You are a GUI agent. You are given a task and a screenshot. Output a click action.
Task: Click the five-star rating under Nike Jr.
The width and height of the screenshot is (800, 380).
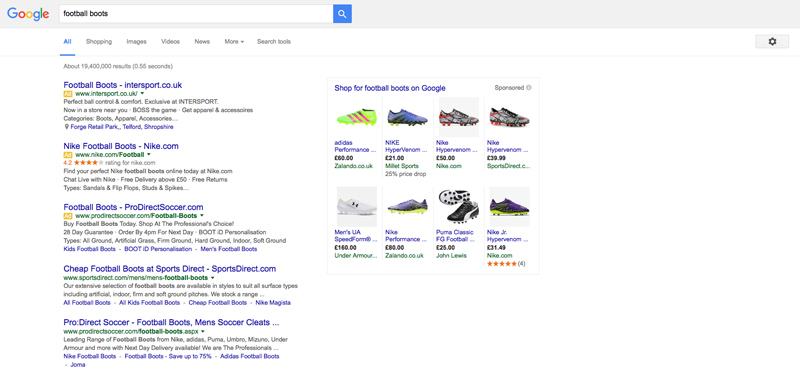(502, 264)
